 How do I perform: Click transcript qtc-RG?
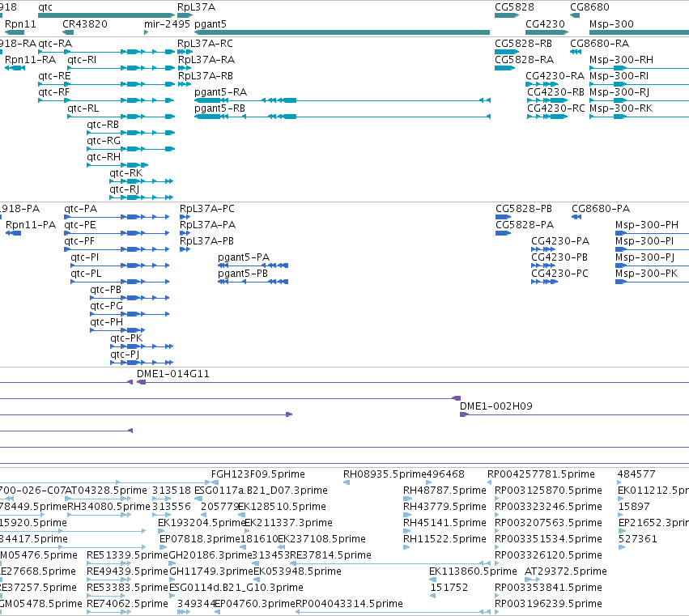[131, 150]
